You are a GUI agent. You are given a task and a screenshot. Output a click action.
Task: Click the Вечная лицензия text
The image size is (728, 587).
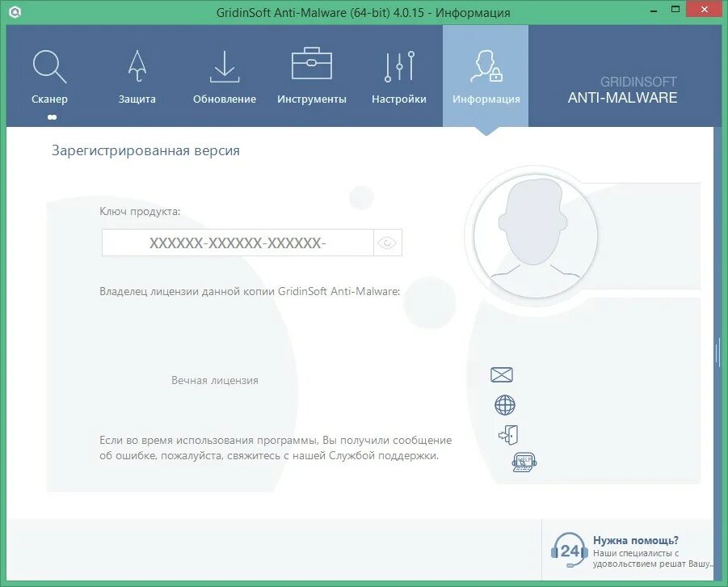215,380
